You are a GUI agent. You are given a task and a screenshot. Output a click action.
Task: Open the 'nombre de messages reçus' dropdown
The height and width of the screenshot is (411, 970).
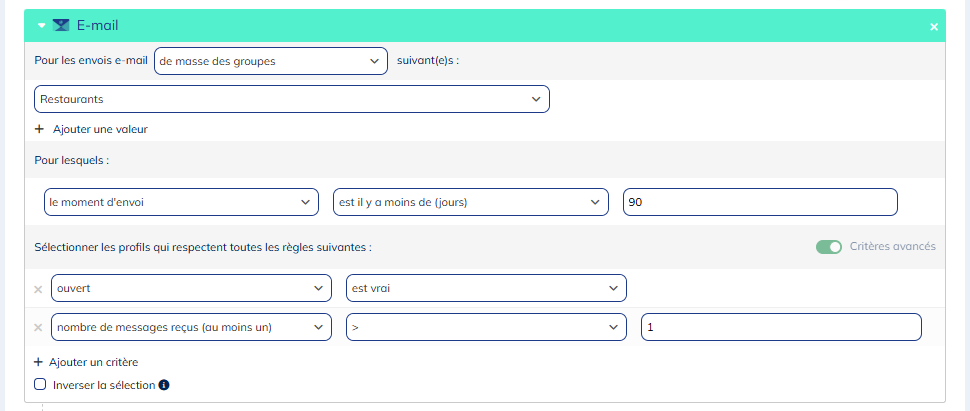coord(190,327)
